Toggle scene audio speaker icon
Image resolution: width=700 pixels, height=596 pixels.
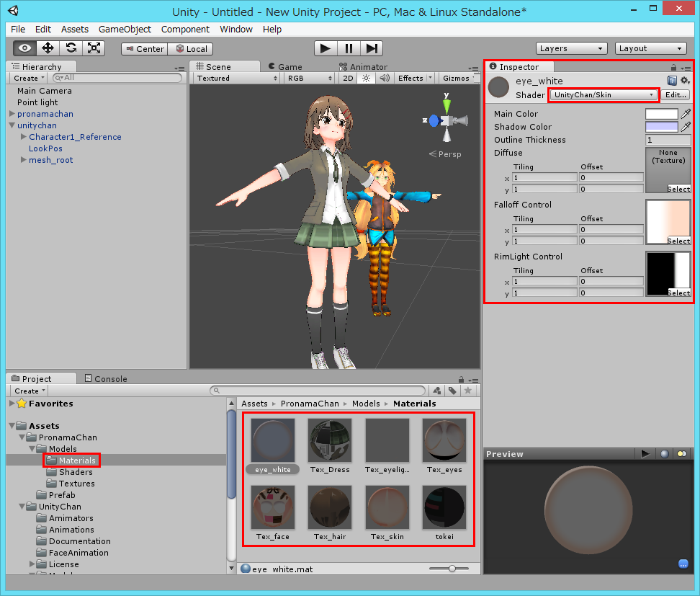(x=385, y=78)
